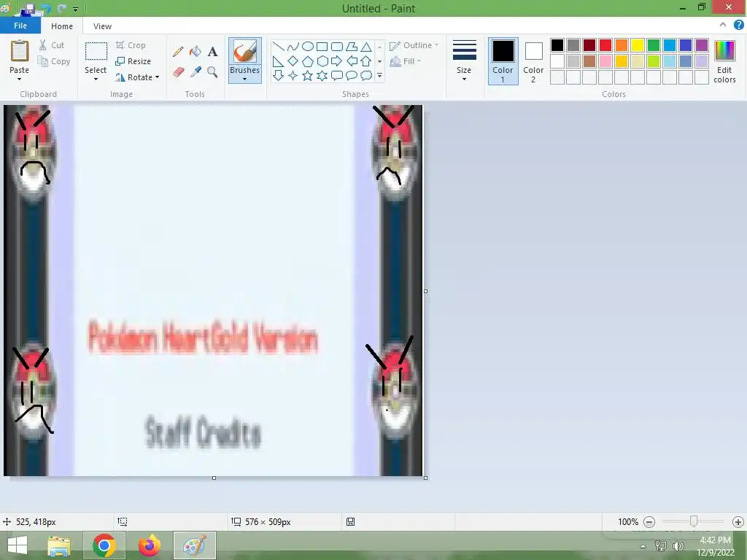Choose the Up arrow shape
The width and height of the screenshot is (747, 560).
point(366,61)
